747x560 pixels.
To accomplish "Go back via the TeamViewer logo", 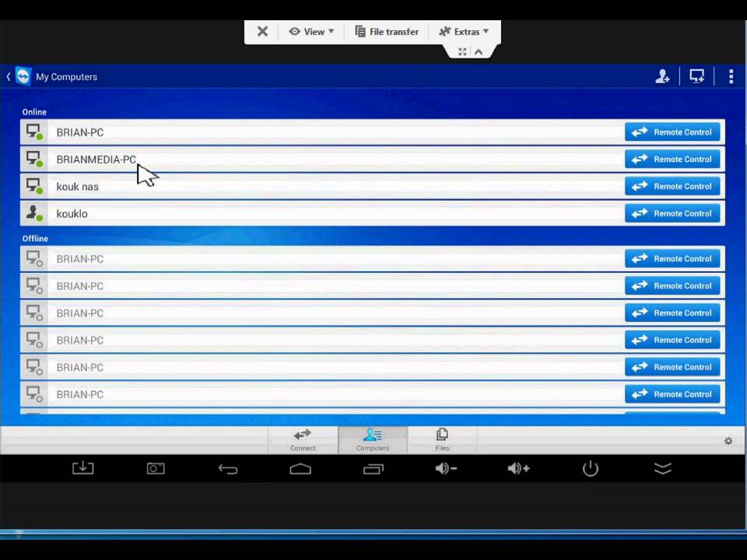I will 22,76.
